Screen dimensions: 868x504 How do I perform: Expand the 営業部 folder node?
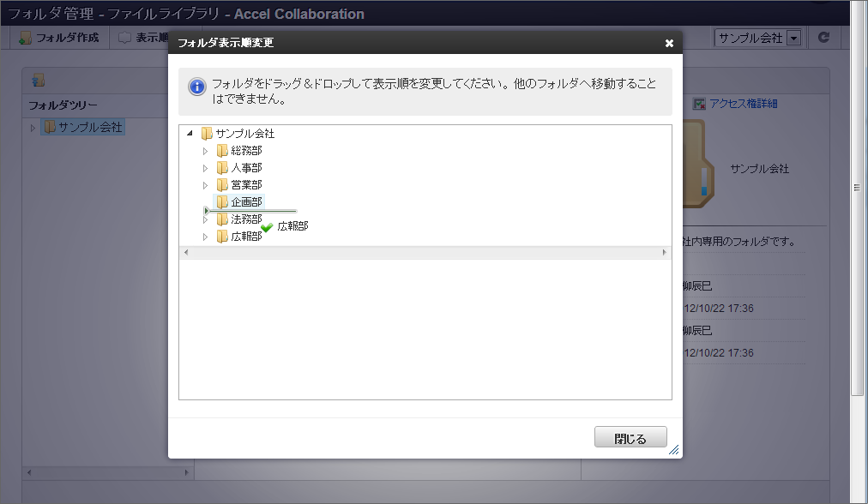click(x=205, y=185)
